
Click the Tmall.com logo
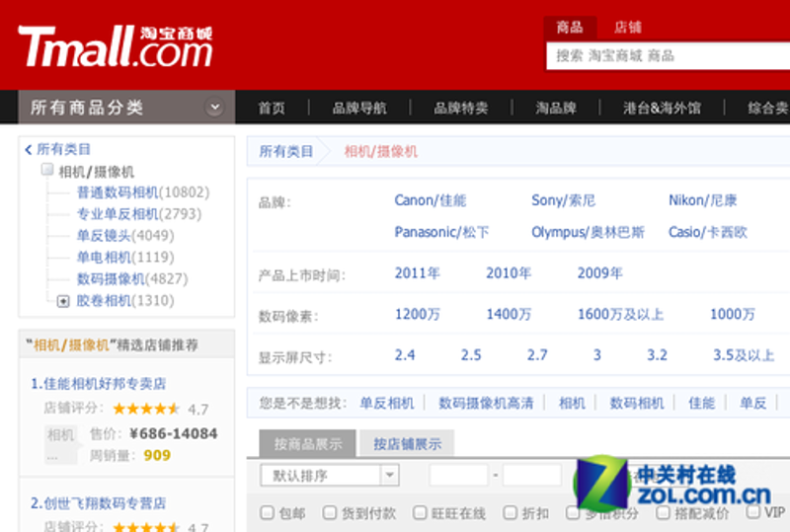(x=116, y=46)
